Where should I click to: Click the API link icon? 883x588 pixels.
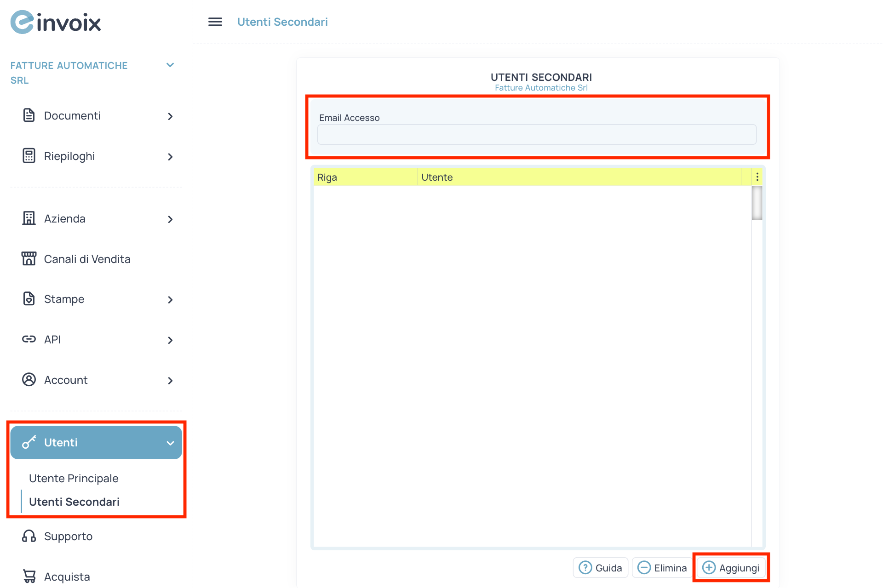pos(29,339)
